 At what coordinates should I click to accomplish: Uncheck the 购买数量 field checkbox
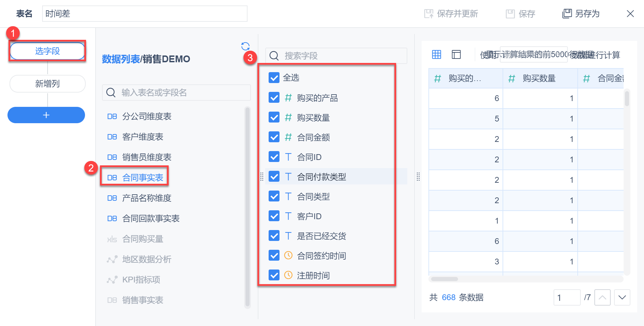click(x=274, y=117)
